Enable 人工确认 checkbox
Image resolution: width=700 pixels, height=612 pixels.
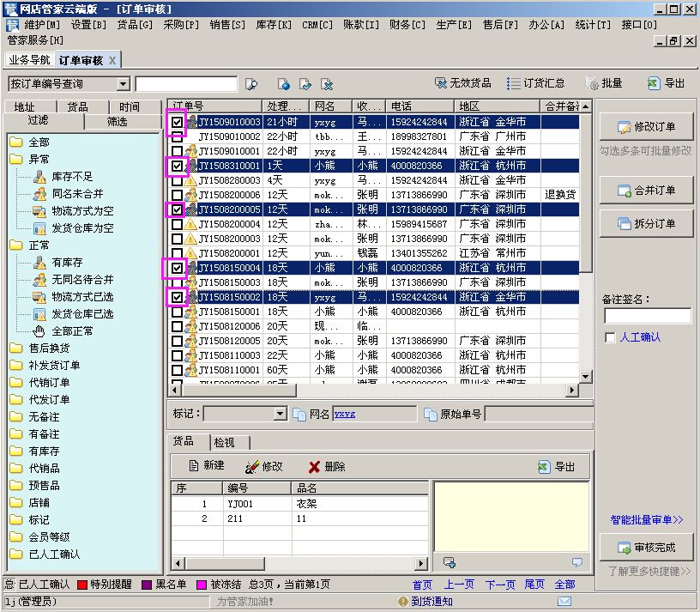coord(610,337)
